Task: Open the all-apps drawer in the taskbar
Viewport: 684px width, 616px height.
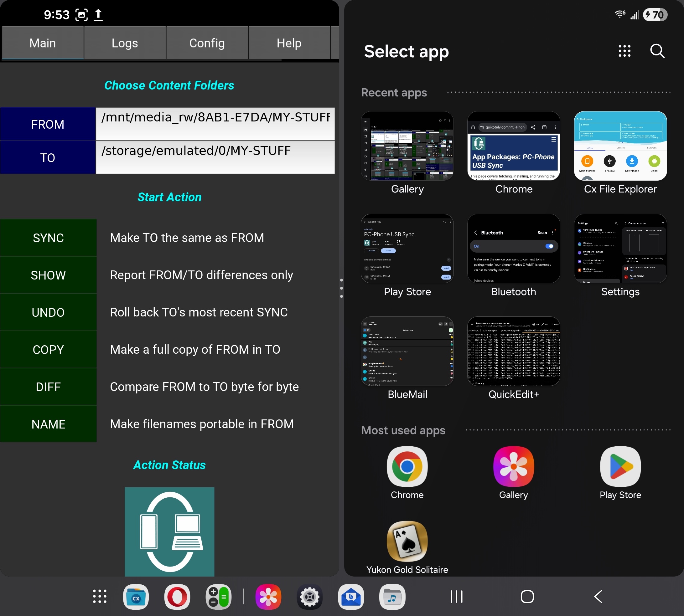Action: click(x=100, y=597)
